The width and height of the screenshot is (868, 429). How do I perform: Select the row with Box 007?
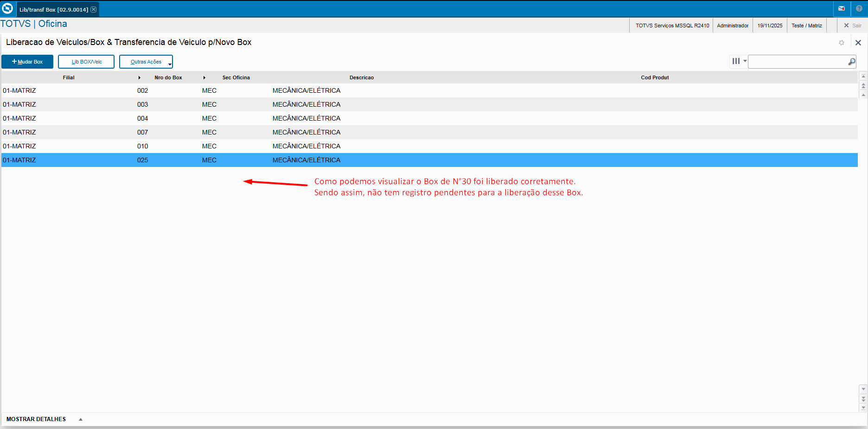tap(429, 132)
